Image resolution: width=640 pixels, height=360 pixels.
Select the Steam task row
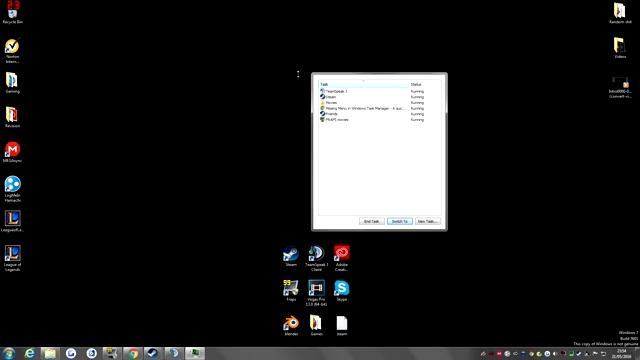click(x=380, y=97)
